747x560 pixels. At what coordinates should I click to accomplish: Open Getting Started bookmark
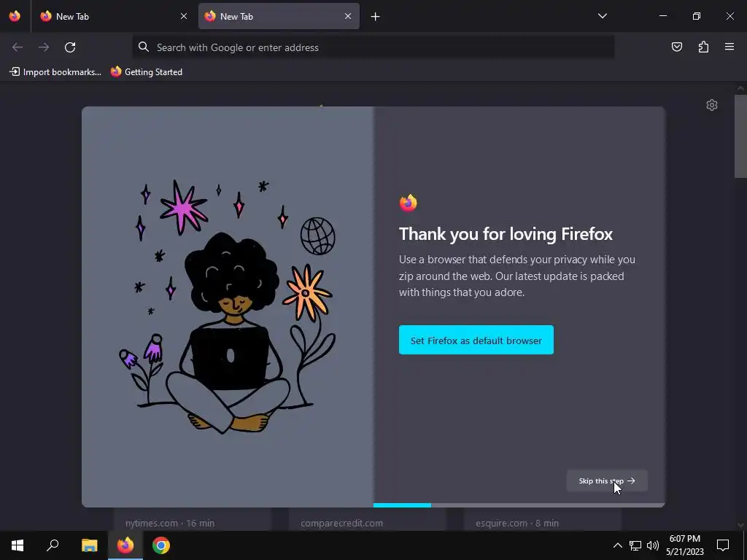(146, 72)
